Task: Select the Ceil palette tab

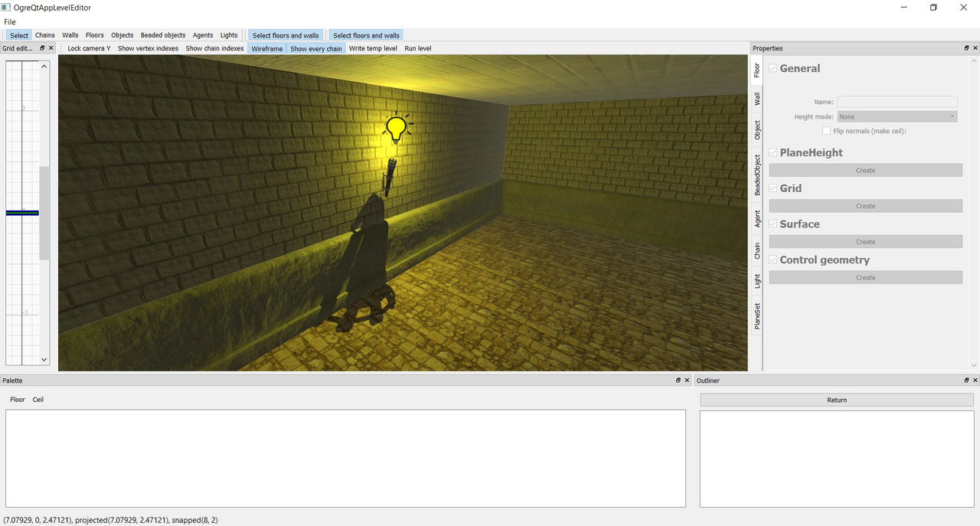Action: tap(38, 400)
